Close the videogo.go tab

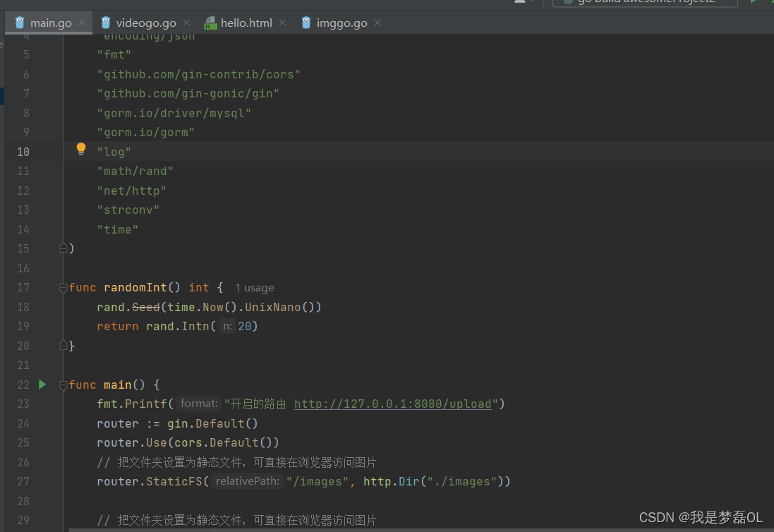coord(186,23)
